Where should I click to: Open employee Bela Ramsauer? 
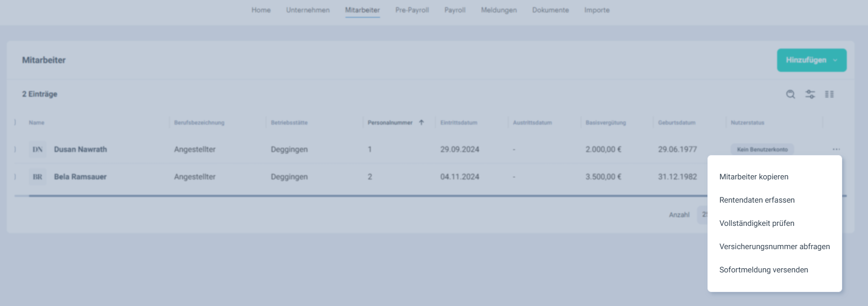click(80, 177)
